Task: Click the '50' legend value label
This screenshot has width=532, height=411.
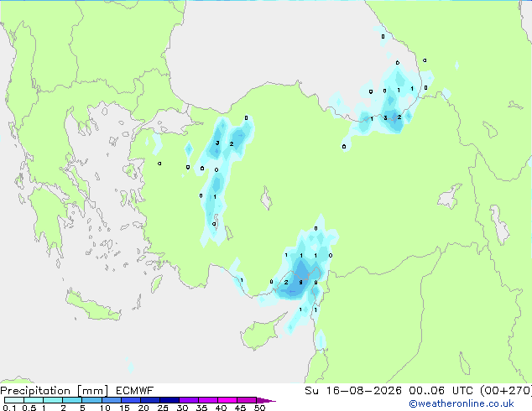Action: pyautogui.click(x=259, y=408)
